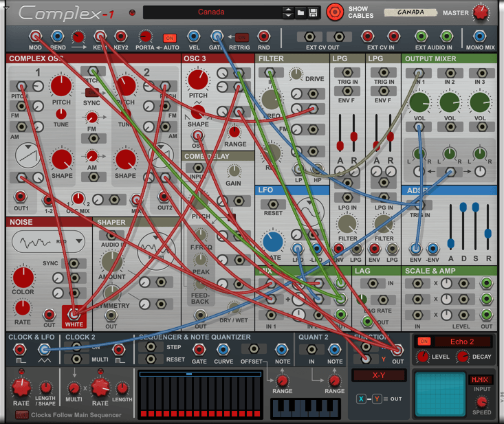The height and width of the screenshot is (424, 504).
Task: Click the Complex Osc OUT1 jack
Action: (21, 196)
